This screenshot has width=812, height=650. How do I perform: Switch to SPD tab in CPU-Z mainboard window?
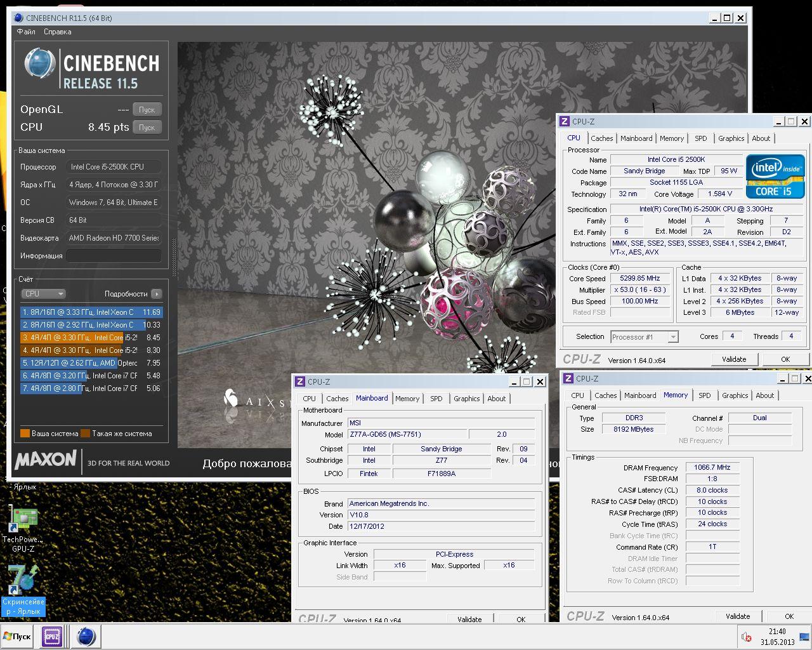coord(436,399)
